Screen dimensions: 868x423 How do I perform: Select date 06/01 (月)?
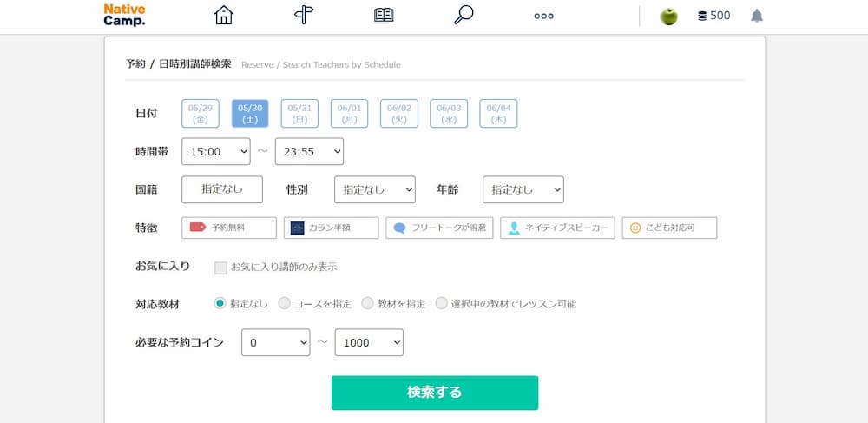coord(349,114)
